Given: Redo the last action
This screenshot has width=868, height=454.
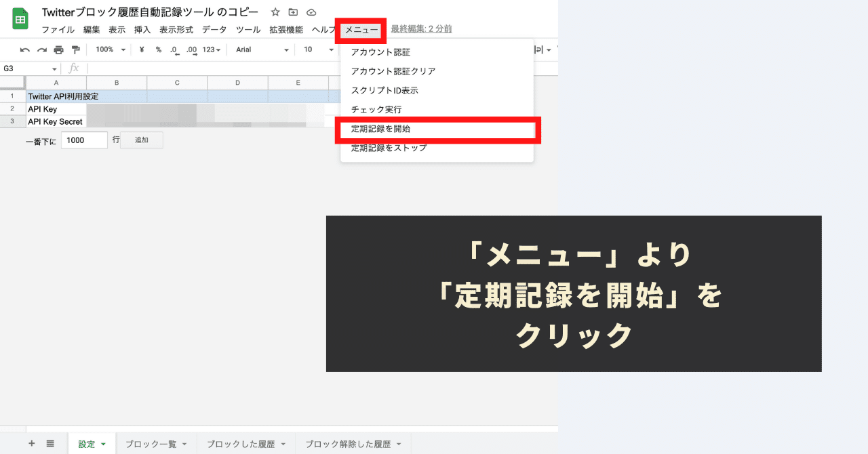Looking at the screenshot, I should pos(41,49).
